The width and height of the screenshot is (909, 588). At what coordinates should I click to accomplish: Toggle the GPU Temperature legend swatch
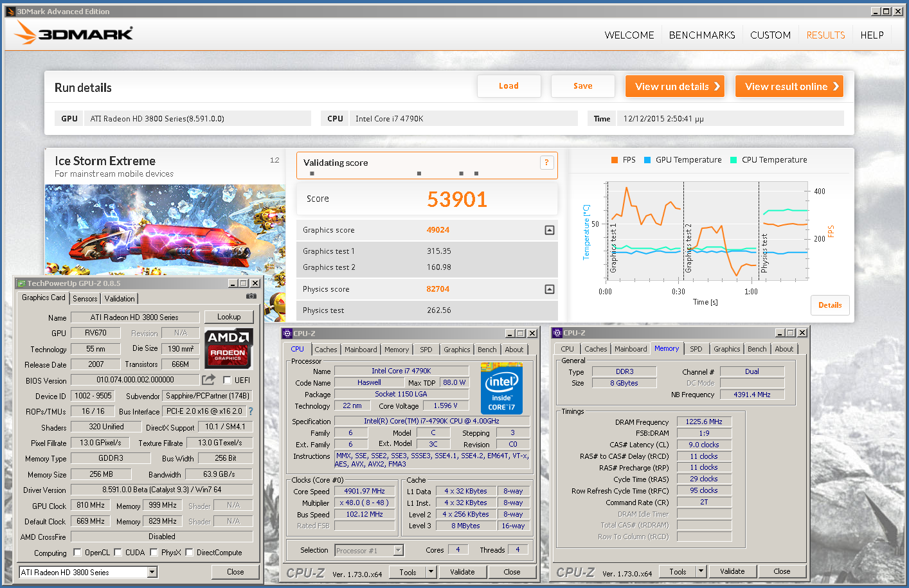[x=647, y=160]
